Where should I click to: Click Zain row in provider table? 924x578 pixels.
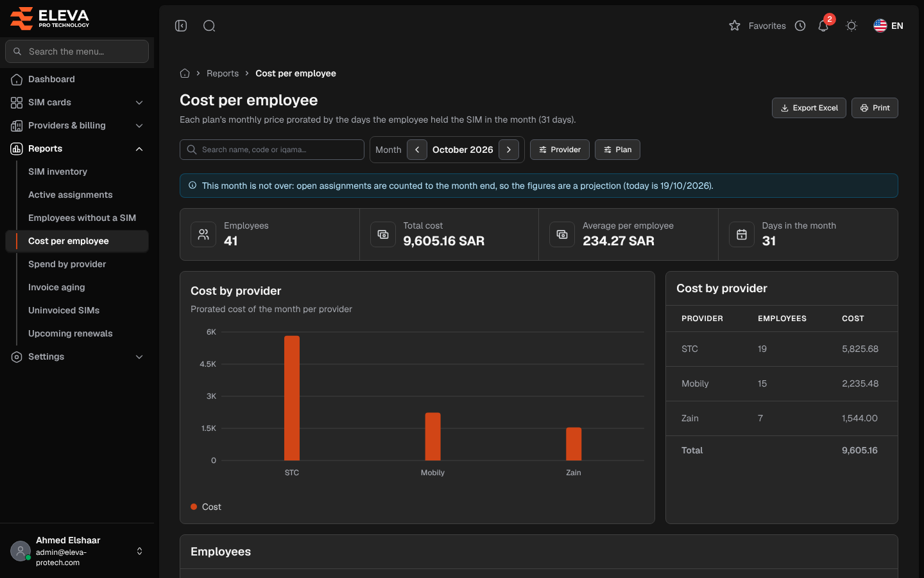[x=782, y=418]
